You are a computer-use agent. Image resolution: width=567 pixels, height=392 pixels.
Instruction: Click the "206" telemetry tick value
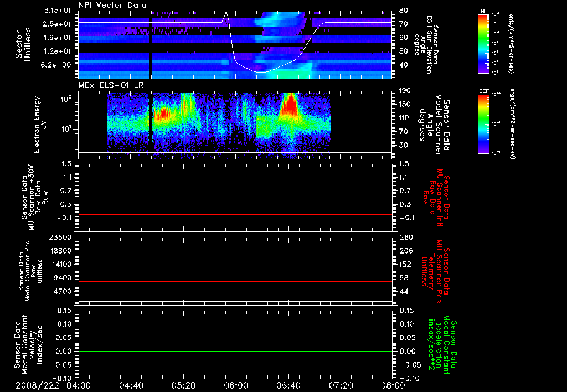tap(405, 251)
